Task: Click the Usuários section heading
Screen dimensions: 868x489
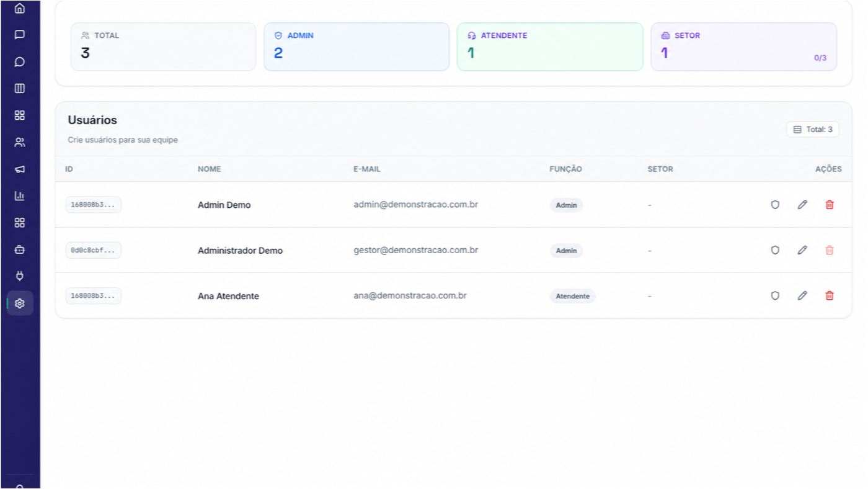Action: 92,120
